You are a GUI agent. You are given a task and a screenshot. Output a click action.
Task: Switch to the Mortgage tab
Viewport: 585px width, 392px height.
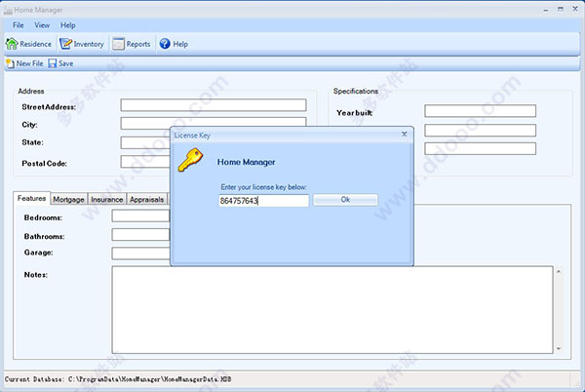pyautogui.click(x=68, y=199)
